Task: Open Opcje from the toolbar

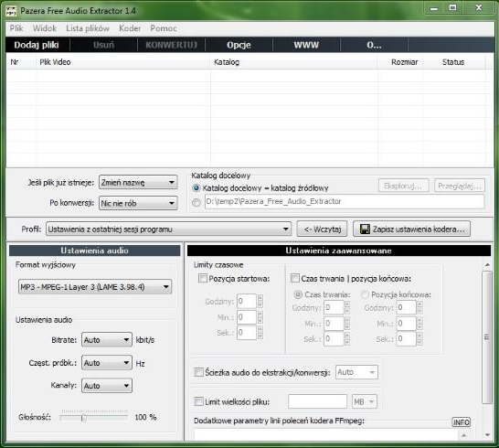Action: pos(239,45)
